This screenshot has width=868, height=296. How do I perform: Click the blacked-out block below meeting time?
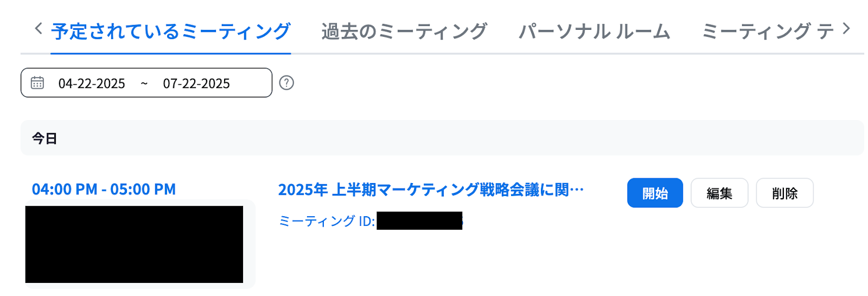(134, 244)
